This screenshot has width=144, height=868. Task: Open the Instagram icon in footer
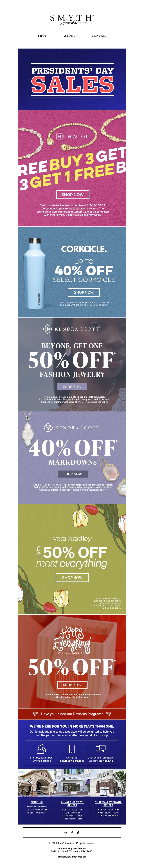pos(66,832)
